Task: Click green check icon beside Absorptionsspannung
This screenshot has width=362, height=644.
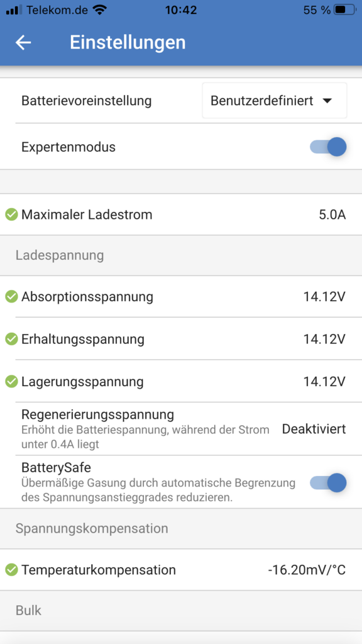Action: point(11,296)
